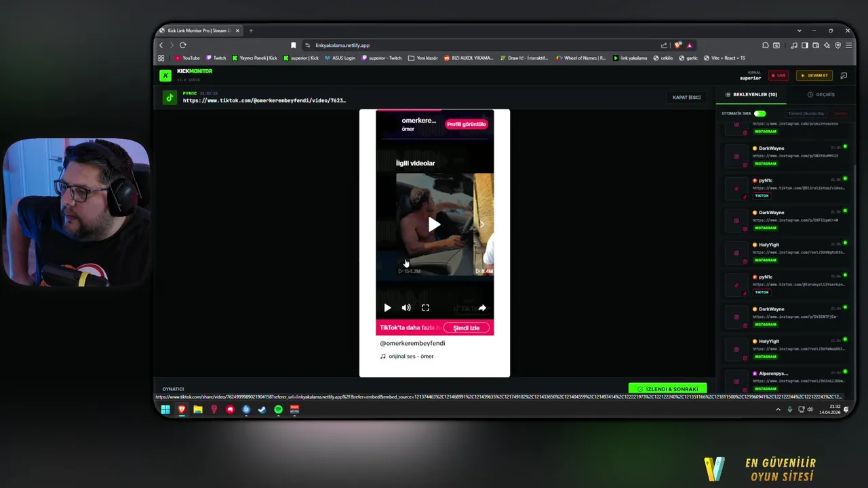Click the Brave Rewards triangle icon
This screenshot has height=488, width=868.
click(689, 45)
